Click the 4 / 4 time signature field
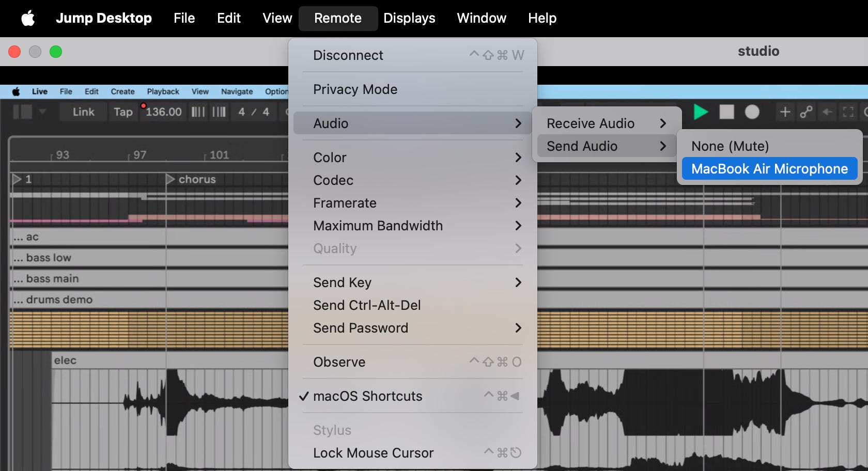The height and width of the screenshot is (471, 868). pos(254,112)
